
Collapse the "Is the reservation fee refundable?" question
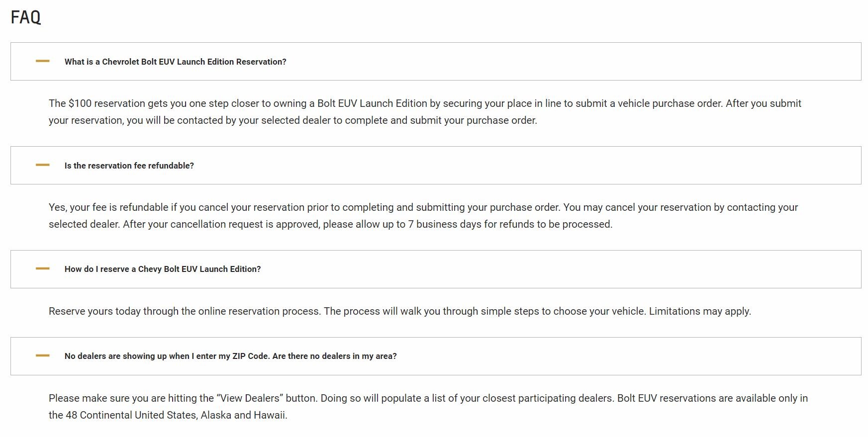[129, 166]
